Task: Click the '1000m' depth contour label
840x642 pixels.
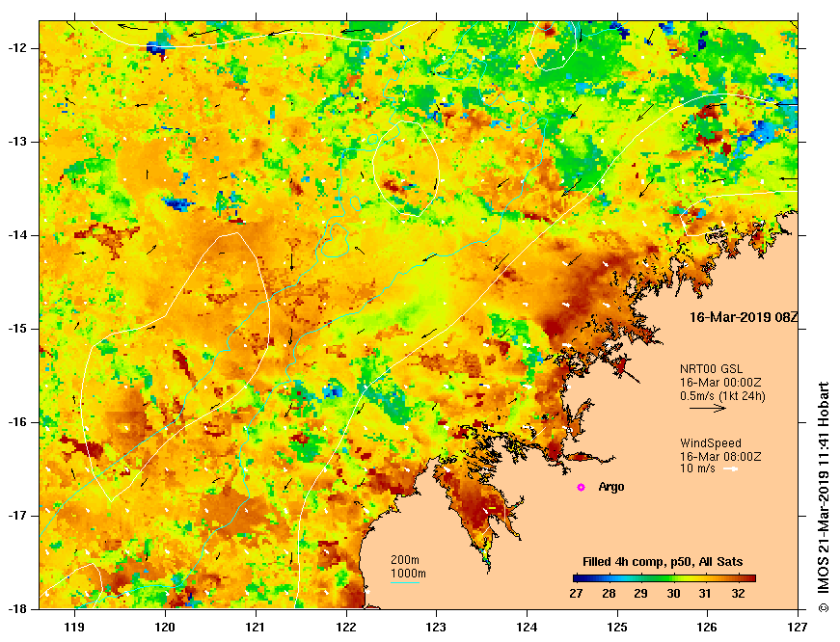Action: 408,574
